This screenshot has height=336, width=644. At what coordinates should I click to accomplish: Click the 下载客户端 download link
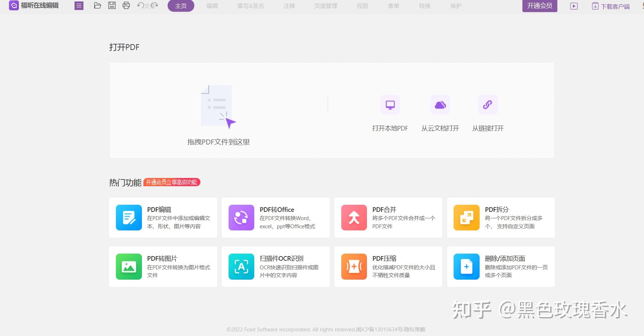(611, 6)
